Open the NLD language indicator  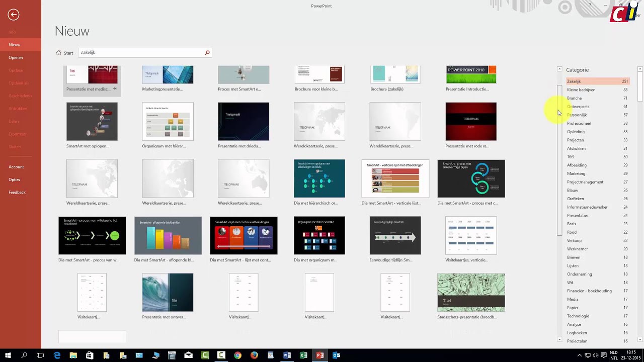coord(613,355)
